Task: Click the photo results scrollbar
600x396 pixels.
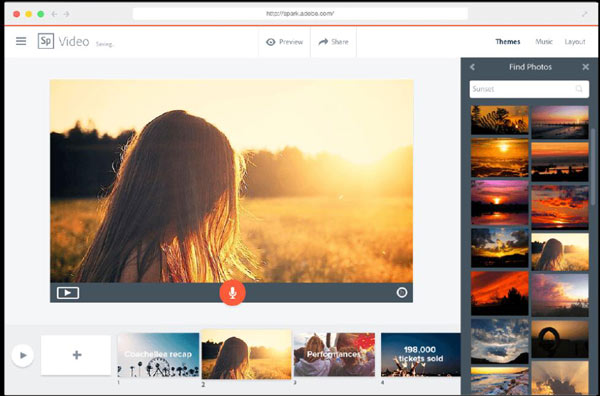Action: [x=593, y=167]
